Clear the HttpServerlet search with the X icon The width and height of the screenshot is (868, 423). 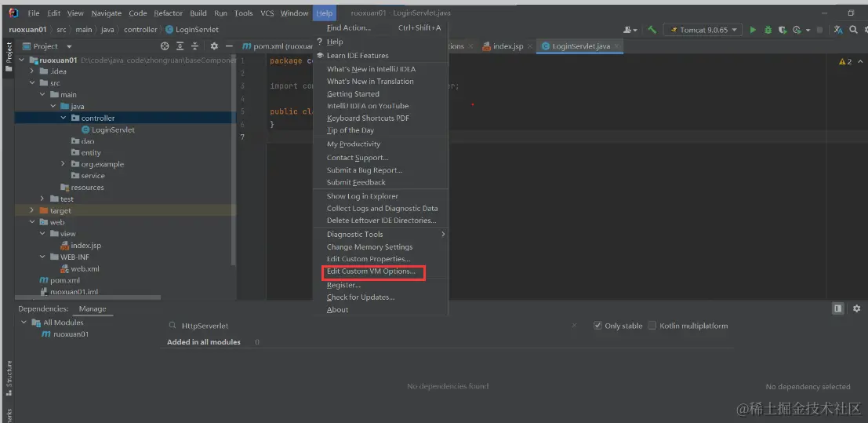tap(574, 326)
